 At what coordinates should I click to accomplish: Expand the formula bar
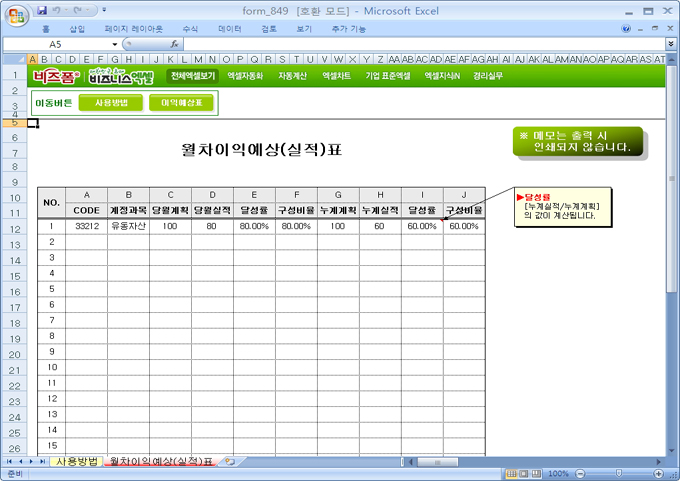670,45
